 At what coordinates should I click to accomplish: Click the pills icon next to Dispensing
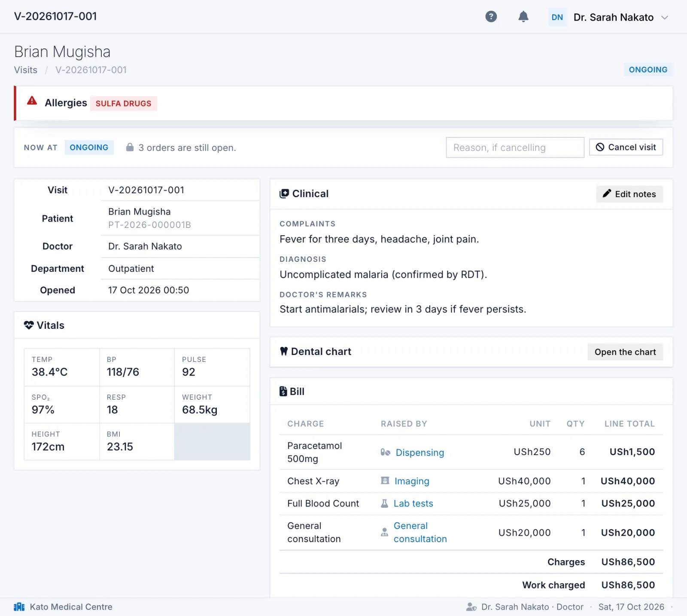click(385, 452)
